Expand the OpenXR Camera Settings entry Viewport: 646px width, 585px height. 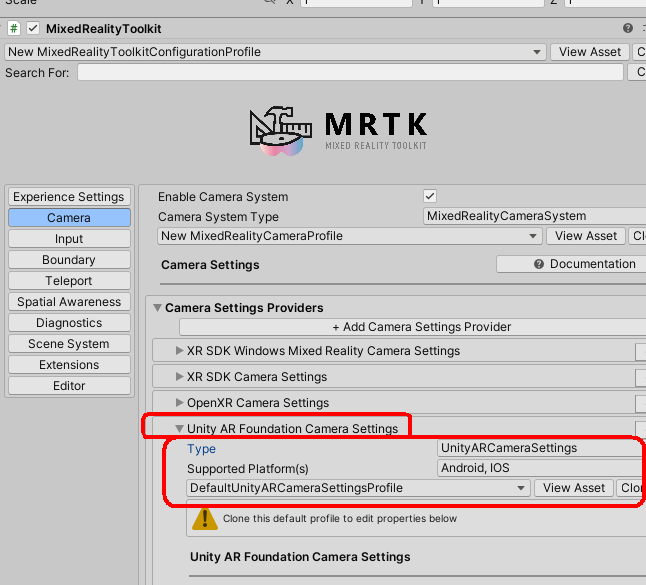(179, 402)
